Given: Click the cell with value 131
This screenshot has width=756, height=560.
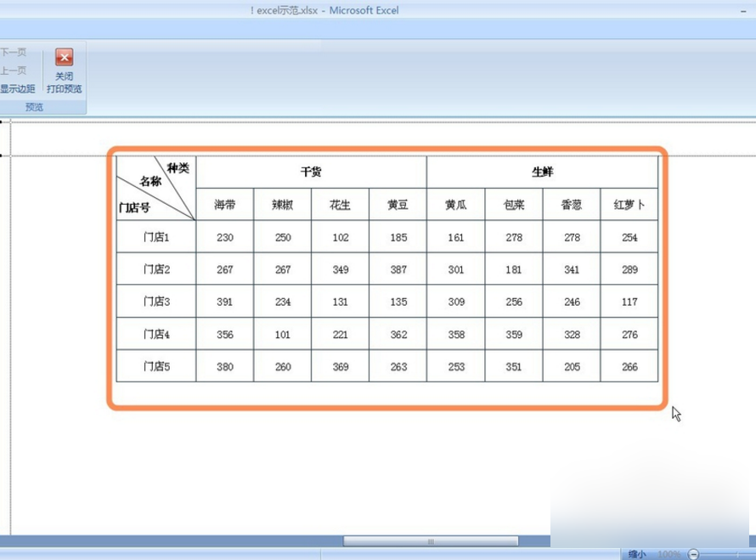Looking at the screenshot, I should coord(341,302).
